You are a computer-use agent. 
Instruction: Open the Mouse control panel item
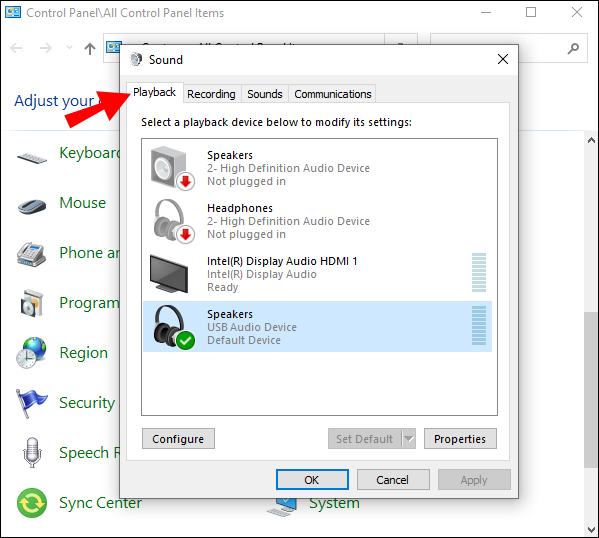83,203
